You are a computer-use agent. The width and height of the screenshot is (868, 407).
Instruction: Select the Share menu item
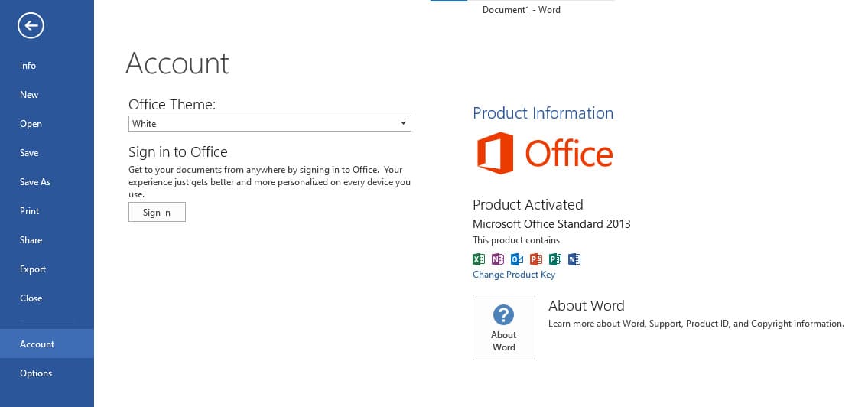[31, 240]
